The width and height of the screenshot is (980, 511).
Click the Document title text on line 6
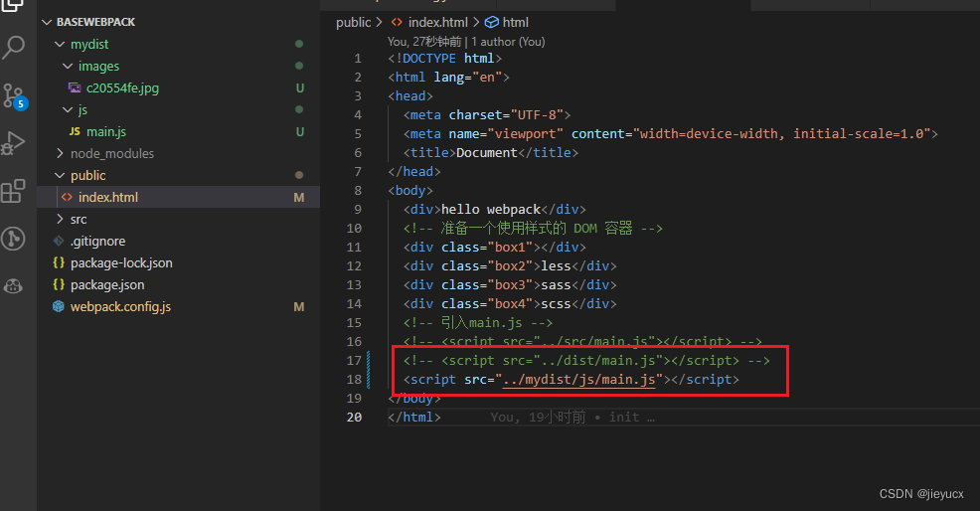click(487, 153)
